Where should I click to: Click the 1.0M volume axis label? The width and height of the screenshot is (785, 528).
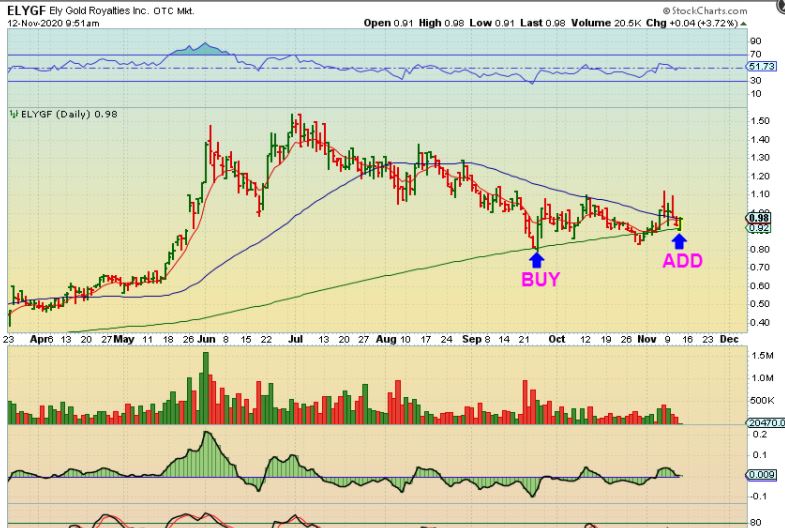click(762, 378)
